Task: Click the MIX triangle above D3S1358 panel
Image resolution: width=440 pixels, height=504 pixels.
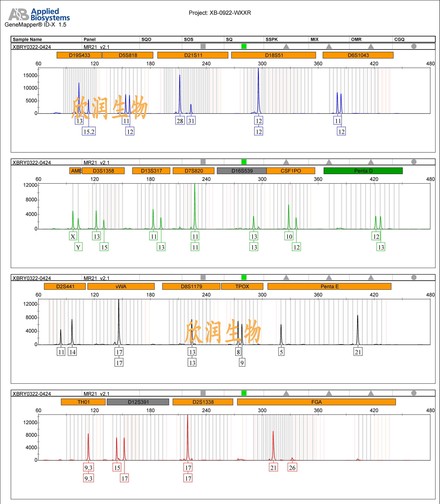Action: (x=329, y=162)
